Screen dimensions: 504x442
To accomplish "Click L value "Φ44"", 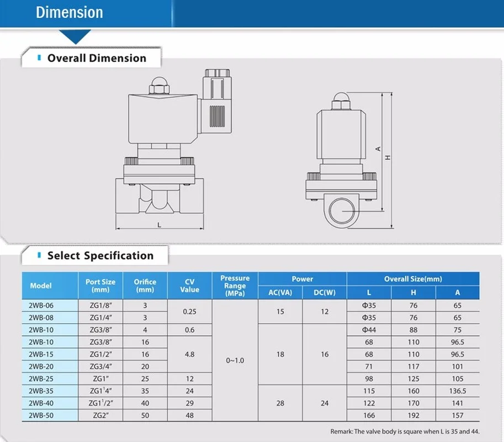I will point(369,330).
